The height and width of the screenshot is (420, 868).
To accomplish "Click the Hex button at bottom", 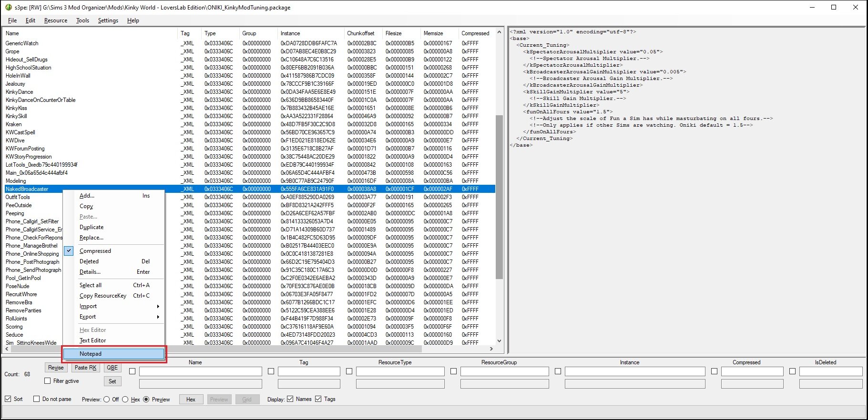I will point(191,400).
